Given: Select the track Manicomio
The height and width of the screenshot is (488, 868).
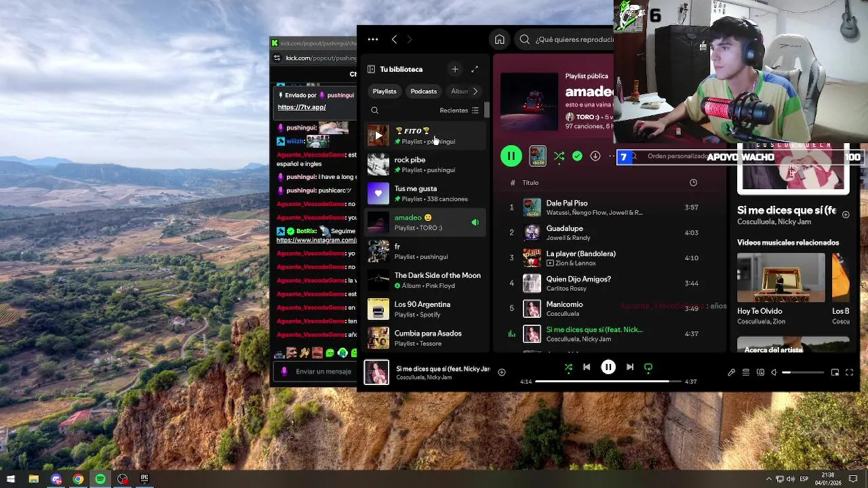Looking at the screenshot, I should point(610,308).
